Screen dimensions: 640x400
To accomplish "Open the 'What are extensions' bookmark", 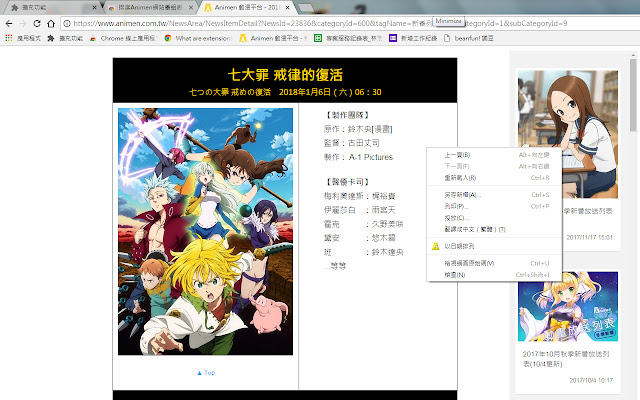I will click(x=198, y=38).
